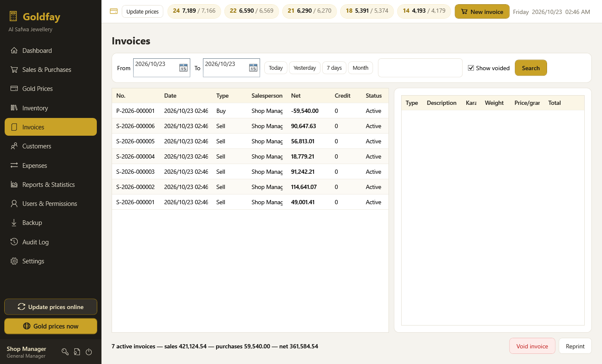Click the New invoice button
The width and height of the screenshot is (602, 364).
(482, 11)
